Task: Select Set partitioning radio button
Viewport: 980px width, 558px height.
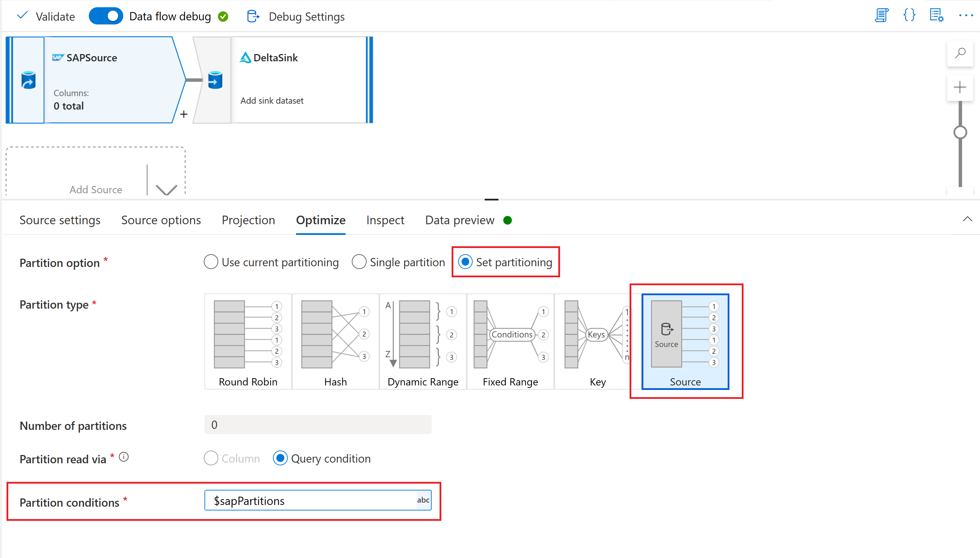Action: pos(467,262)
